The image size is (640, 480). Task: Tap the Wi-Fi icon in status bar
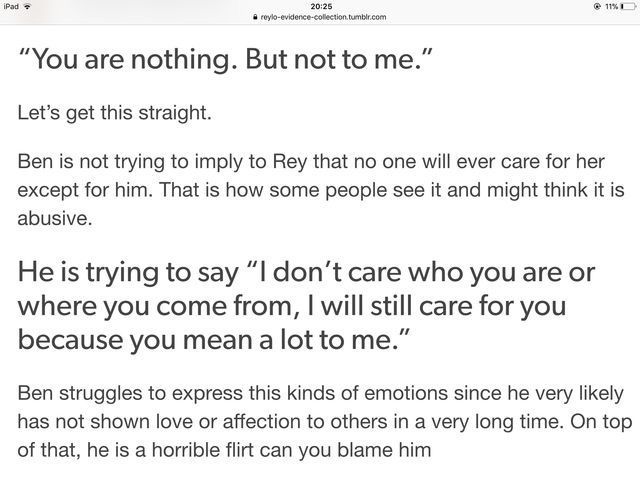pyautogui.click(x=28, y=7)
